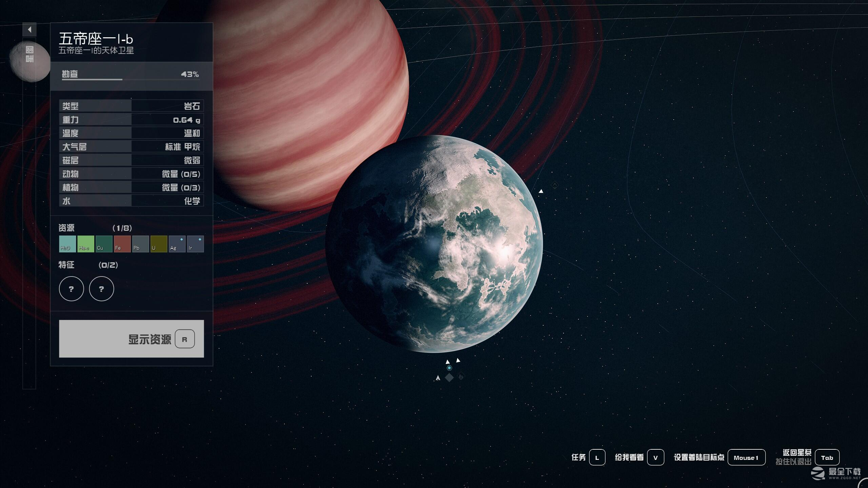The height and width of the screenshot is (488, 868).
Task: Select the faint flame diamond marker below planet
Action: (x=461, y=376)
